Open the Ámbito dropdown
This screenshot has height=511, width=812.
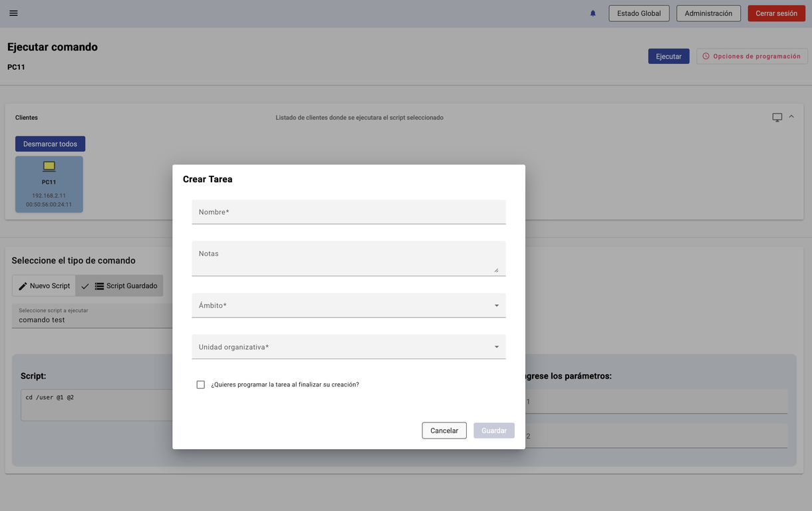[x=348, y=305]
